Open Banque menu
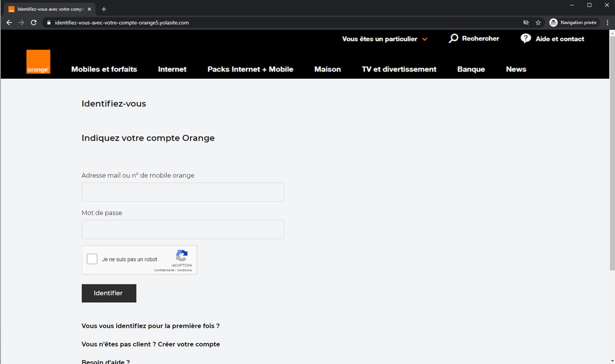 471,69
